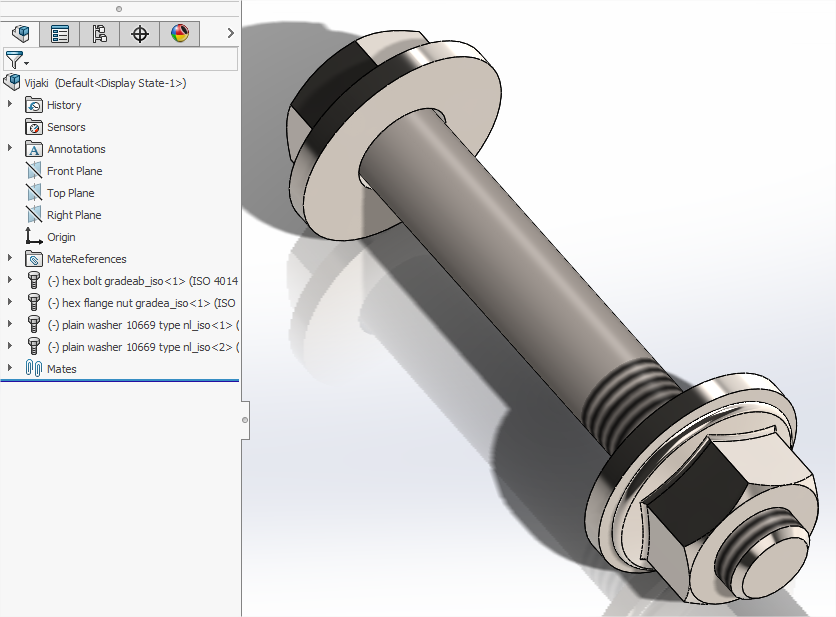The height and width of the screenshot is (617, 836).
Task: Expand plain washer nl_iso<2> component
Action: pyautogui.click(x=10, y=347)
